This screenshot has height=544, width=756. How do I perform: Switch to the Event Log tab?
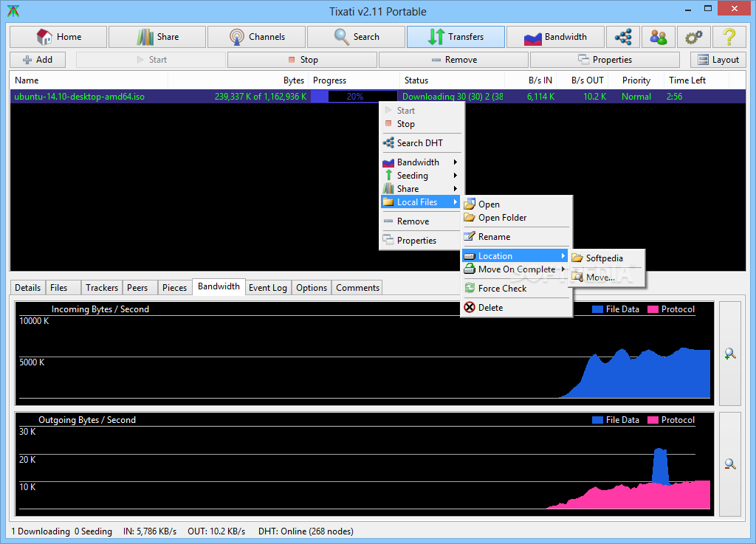[268, 288]
